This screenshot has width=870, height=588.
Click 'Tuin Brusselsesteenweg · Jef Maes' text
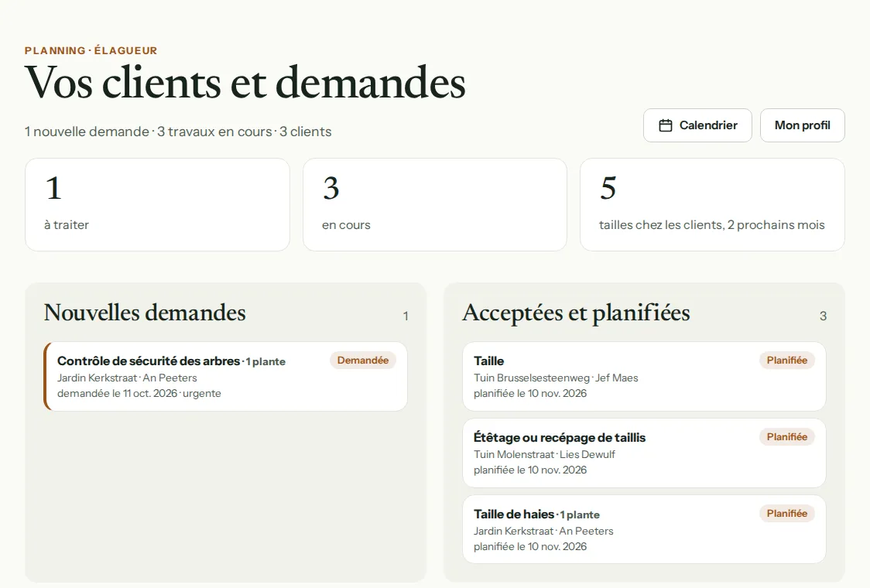pyautogui.click(x=556, y=378)
